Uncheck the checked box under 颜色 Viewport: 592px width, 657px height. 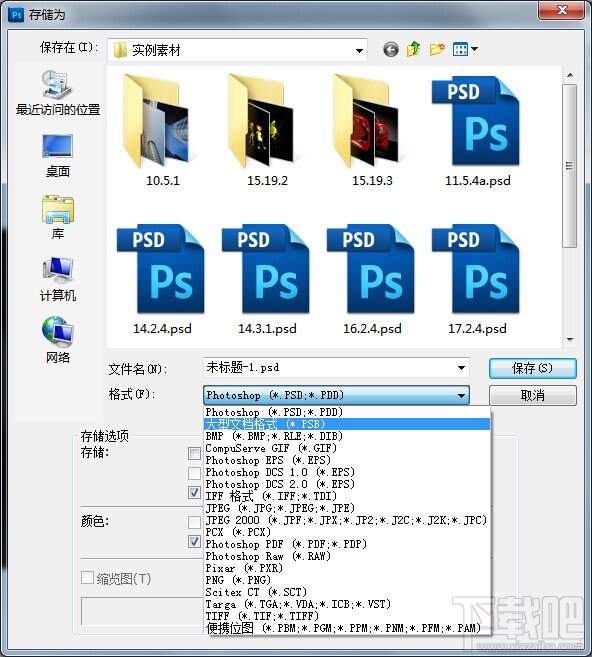coord(194,542)
